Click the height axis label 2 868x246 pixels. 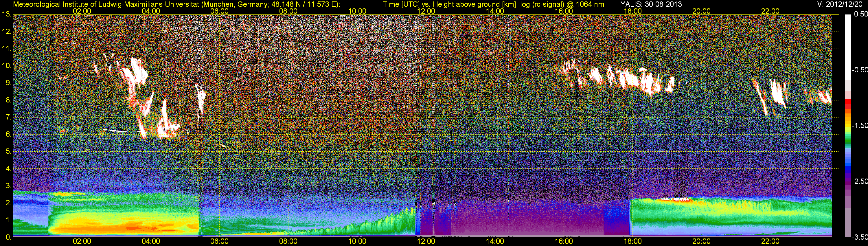[x=8, y=203]
